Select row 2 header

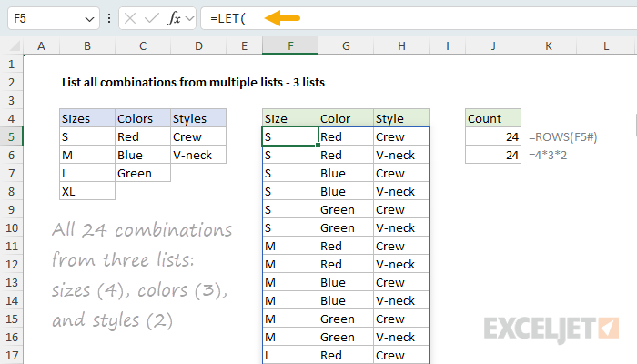[11, 83]
